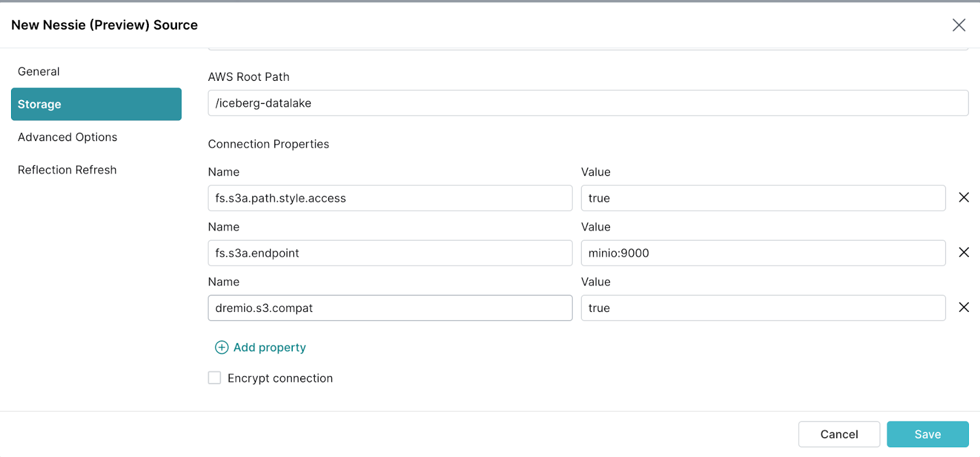Viewport: 980px width, 457px height.
Task: Delete the fs.s3a.endpoint property row
Action: pyautogui.click(x=963, y=252)
